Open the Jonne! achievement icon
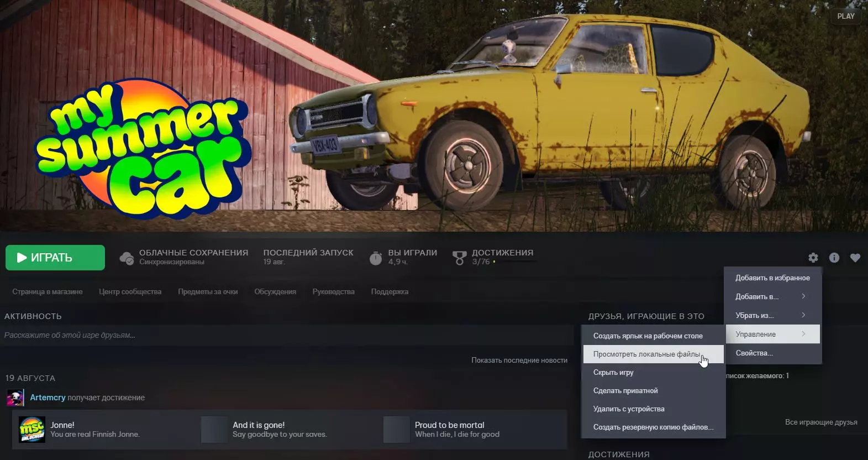Viewport: 868px width, 460px height. pyautogui.click(x=32, y=430)
